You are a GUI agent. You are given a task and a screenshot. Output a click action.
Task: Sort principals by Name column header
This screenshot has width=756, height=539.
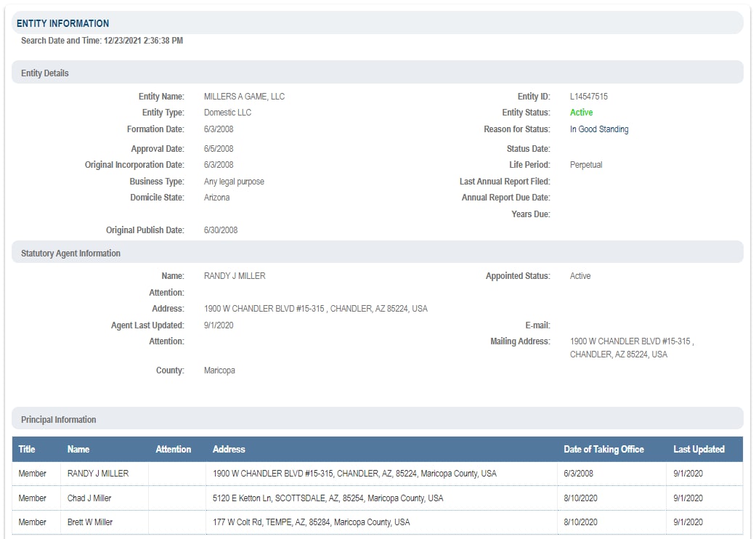click(x=78, y=449)
